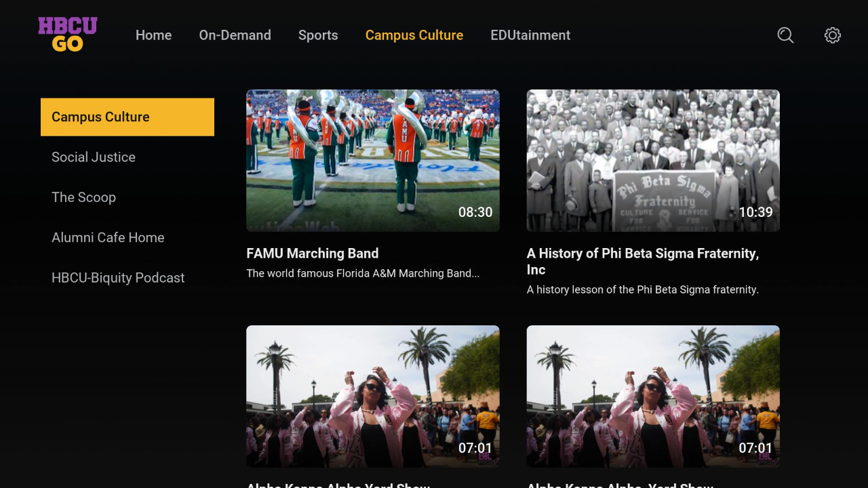Select Campus Culture in the sidebar

coord(127,117)
